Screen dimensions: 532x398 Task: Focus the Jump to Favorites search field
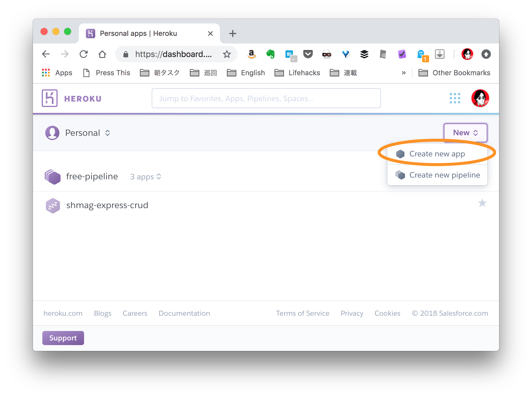click(x=266, y=98)
